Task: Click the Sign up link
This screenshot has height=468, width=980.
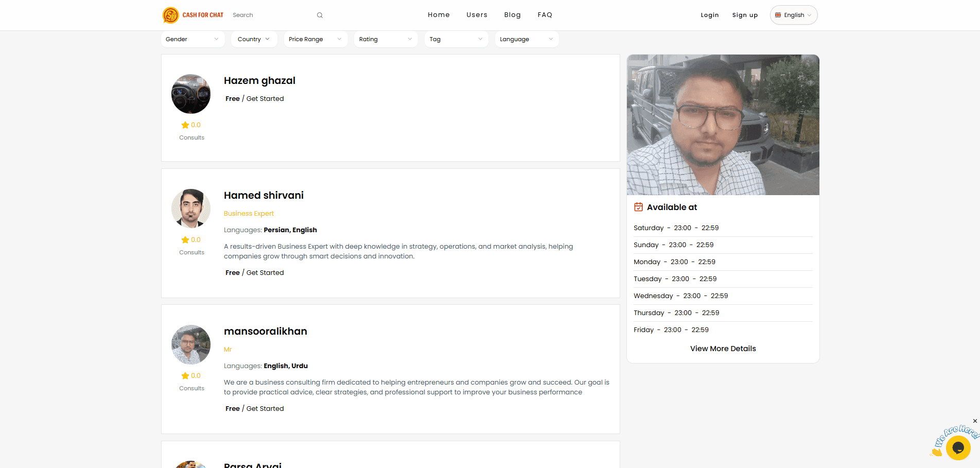Action: pos(745,15)
